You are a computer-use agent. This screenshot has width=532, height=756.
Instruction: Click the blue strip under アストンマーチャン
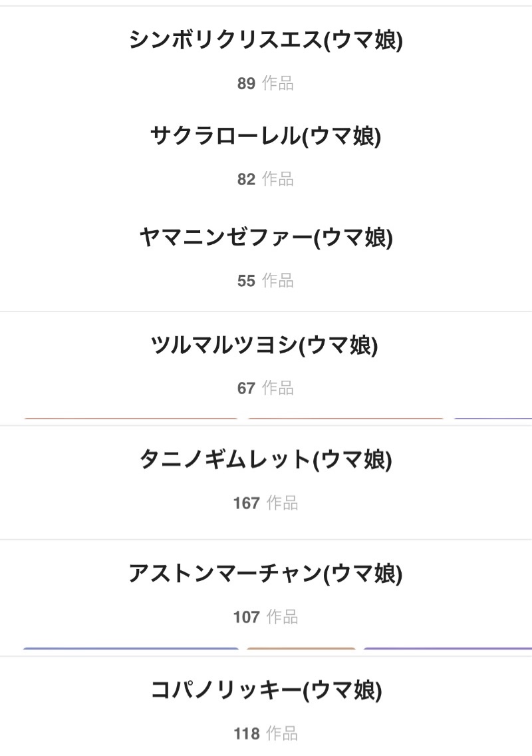(x=130, y=649)
